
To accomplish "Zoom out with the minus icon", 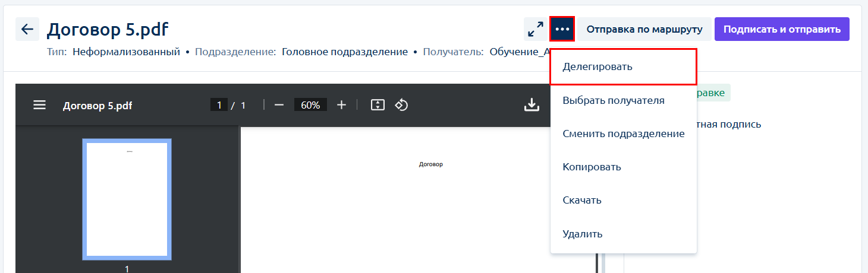I will [279, 105].
